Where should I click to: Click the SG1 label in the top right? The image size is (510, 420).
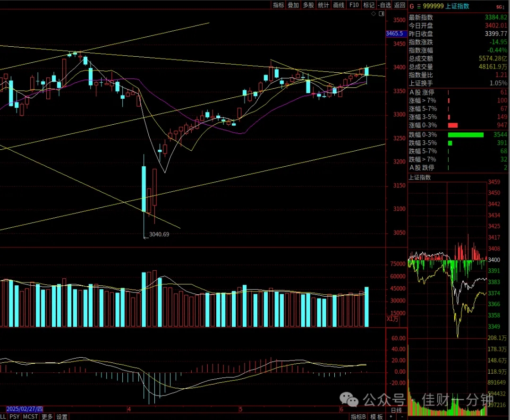[x=500, y=7]
